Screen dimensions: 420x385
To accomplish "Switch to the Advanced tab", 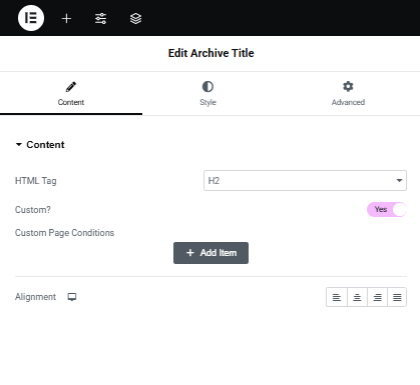I will point(348,94).
